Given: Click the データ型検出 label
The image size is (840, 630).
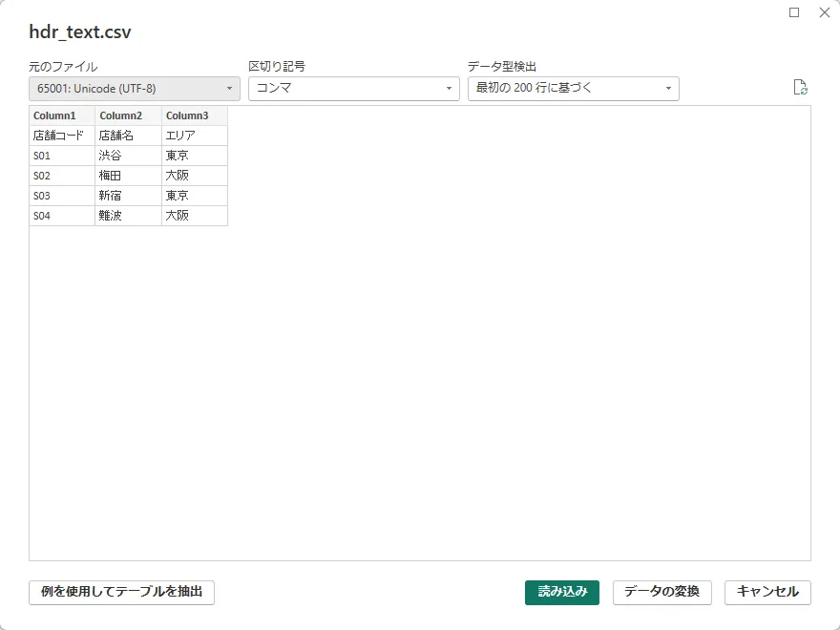Looking at the screenshot, I should (502, 67).
